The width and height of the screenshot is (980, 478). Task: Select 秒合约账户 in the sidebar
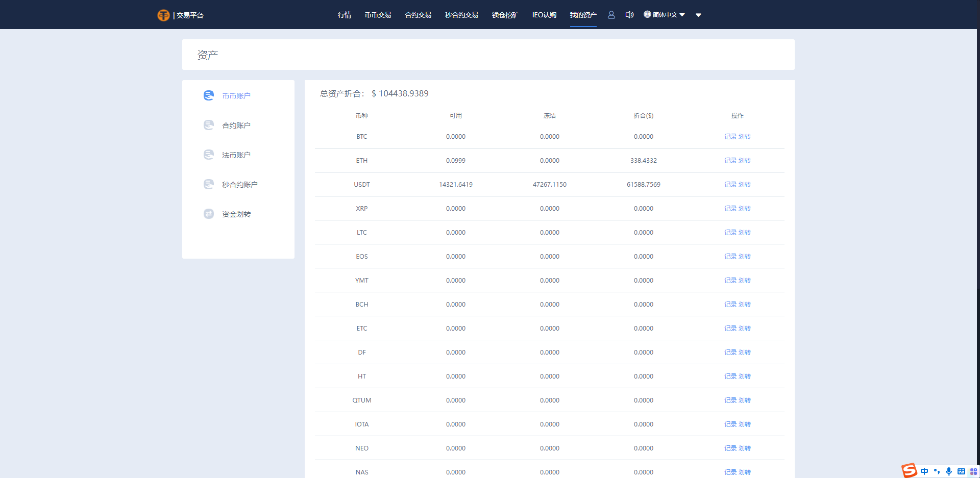click(239, 184)
